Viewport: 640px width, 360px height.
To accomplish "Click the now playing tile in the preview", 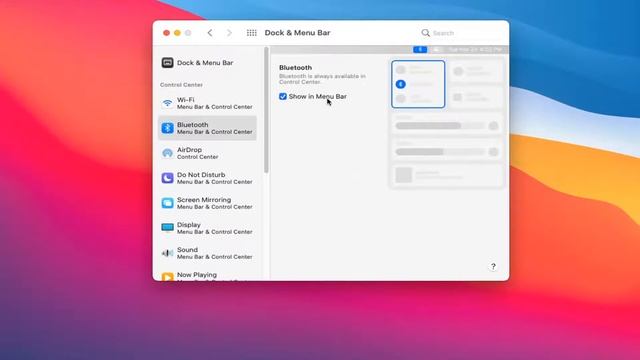I will point(447,175).
